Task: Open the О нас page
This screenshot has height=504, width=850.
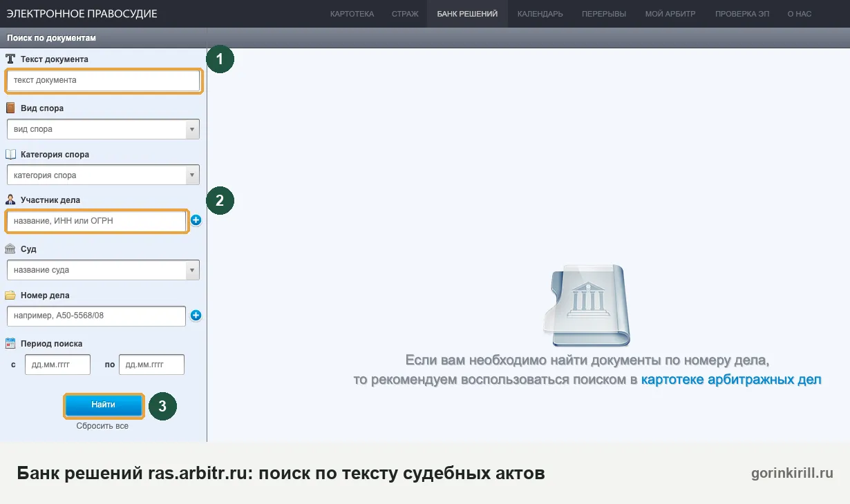Action: coord(800,14)
